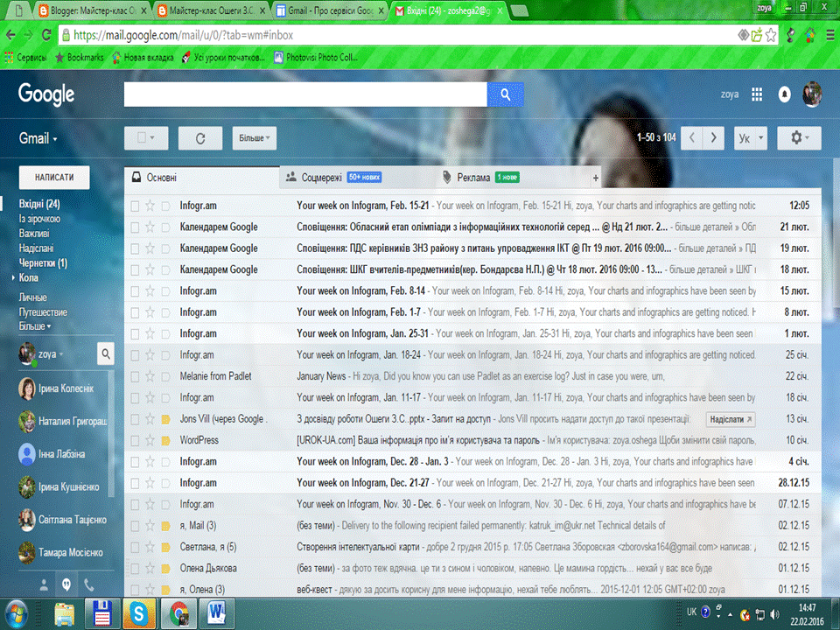The width and height of the screenshot is (840, 630).
Task: Refresh the inbox
Action: click(200, 138)
